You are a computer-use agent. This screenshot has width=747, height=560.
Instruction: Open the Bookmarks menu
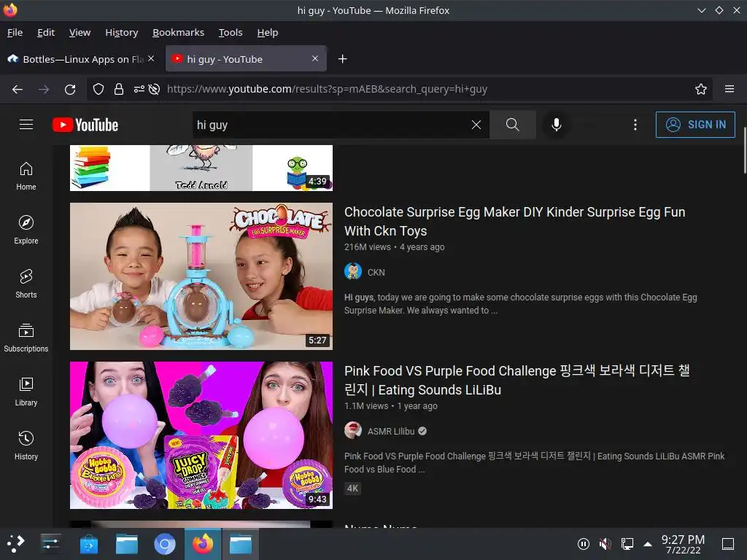(178, 32)
